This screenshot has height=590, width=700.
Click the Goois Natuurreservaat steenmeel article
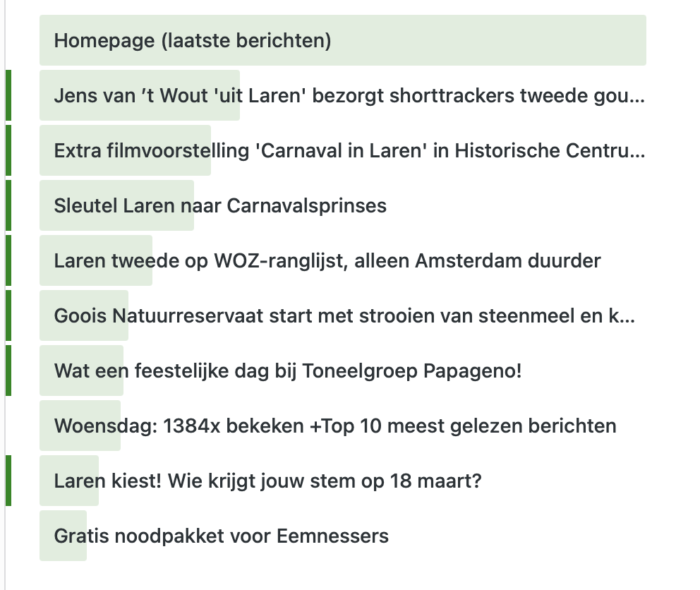pyautogui.click(x=344, y=315)
